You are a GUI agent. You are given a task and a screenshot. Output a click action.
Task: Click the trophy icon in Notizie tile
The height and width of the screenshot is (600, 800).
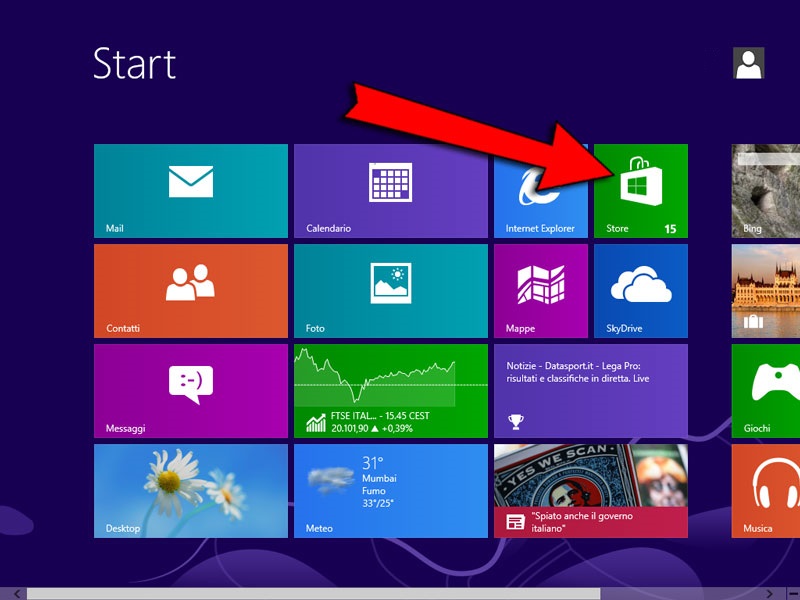[515, 421]
